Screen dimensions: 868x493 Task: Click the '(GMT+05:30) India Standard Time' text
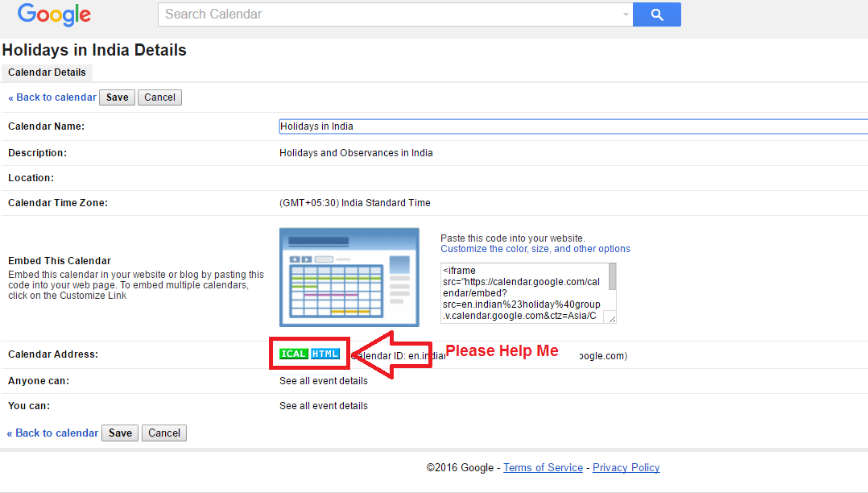[x=355, y=203]
